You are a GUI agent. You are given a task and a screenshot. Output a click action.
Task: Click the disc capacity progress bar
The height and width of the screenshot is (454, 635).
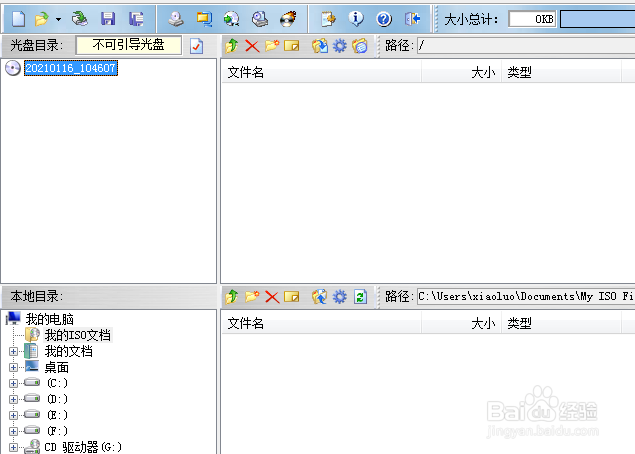(597, 19)
